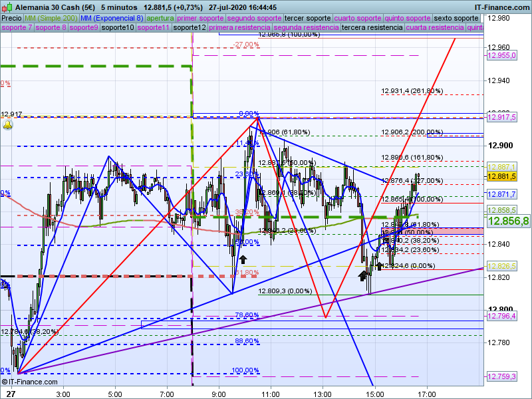Click the black up arrow near 10:00

[243, 259]
